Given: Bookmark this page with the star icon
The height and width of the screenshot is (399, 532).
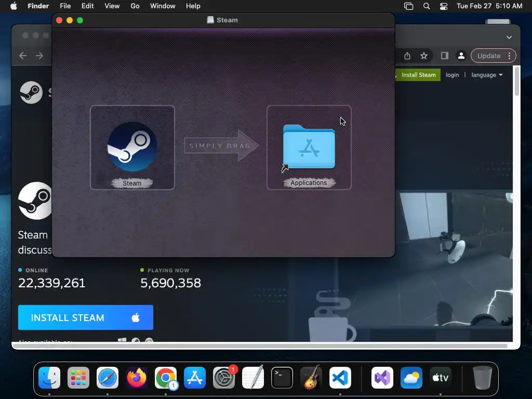Looking at the screenshot, I should pos(424,56).
